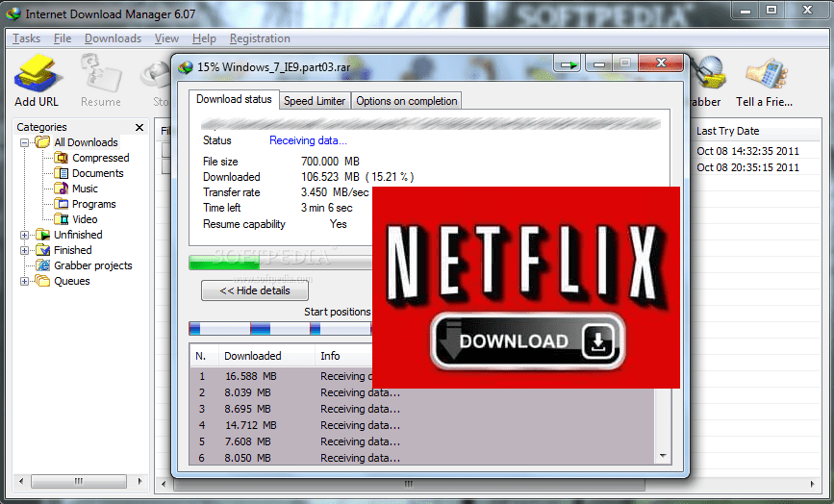The height and width of the screenshot is (504, 834).
Task: Select the Video category icon
Action: click(62, 219)
